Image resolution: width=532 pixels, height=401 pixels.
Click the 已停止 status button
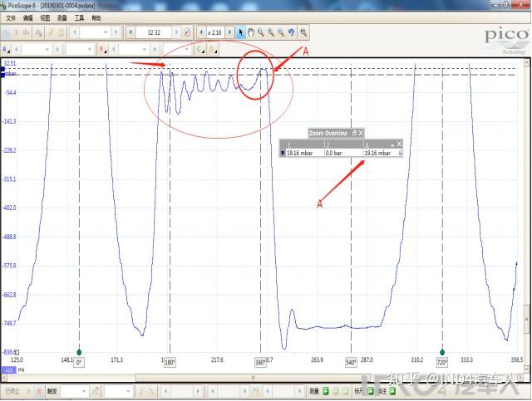click(x=12, y=392)
